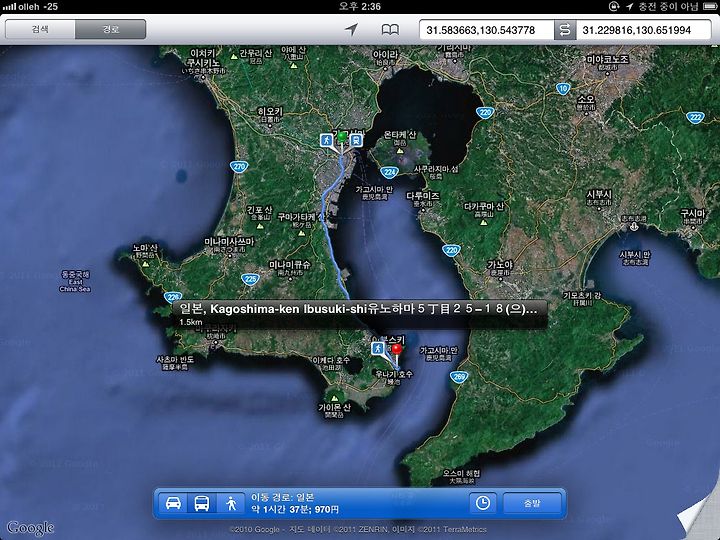The width and height of the screenshot is (720, 540).
Task: Tap the 미나미큐슈 city label
Action: [289, 268]
